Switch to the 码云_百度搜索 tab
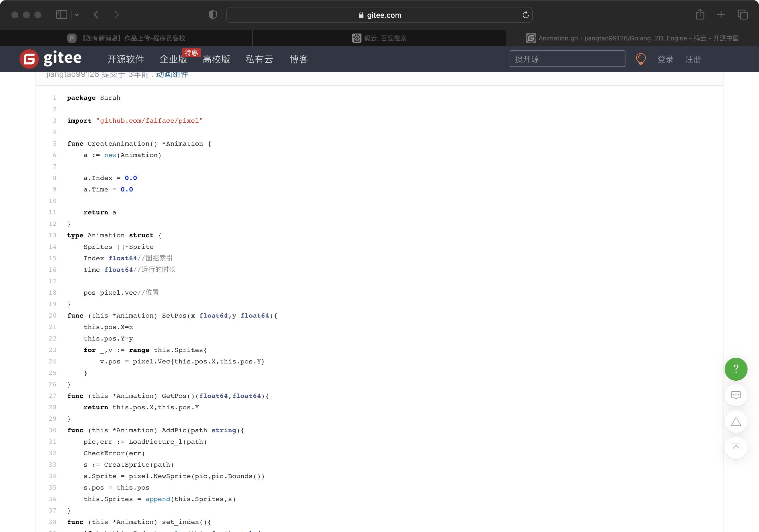This screenshot has height=532, width=759. pyautogui.click(x=379, y=38)
